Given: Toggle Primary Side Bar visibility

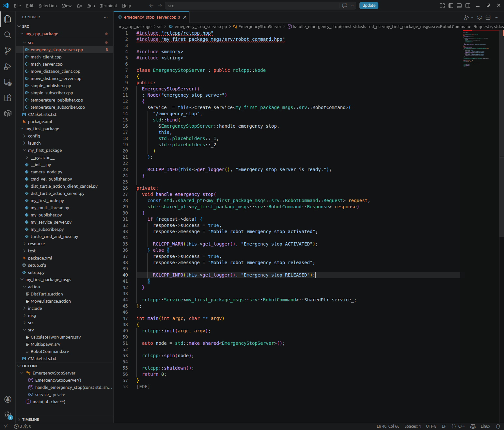Looking at the screenshot, I should [x=451, y=6].
